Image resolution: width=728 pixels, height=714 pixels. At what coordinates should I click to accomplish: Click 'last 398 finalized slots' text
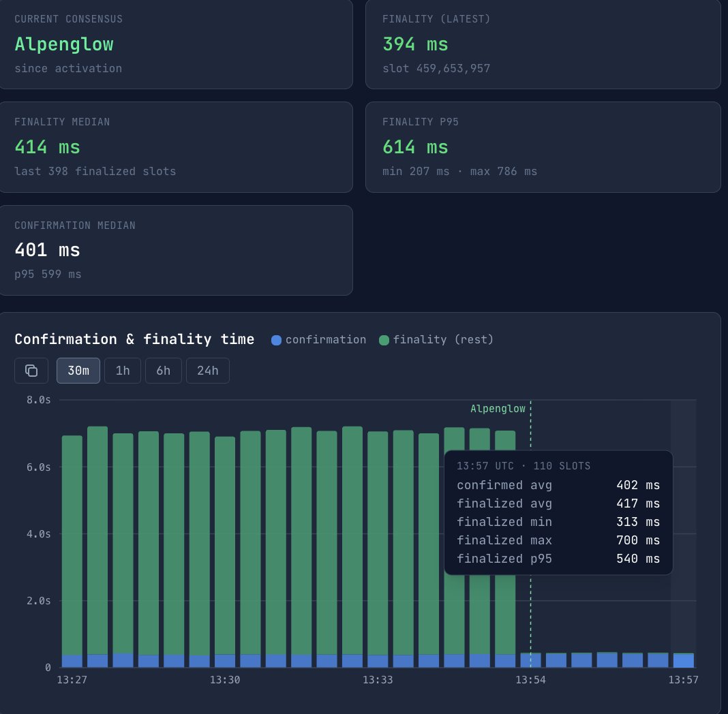[95, 171]
